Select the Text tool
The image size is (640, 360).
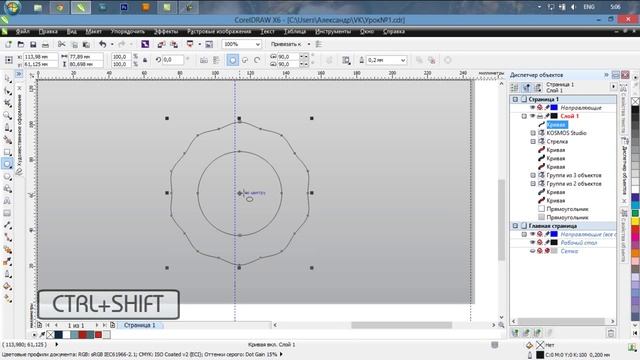click(7, 201)
